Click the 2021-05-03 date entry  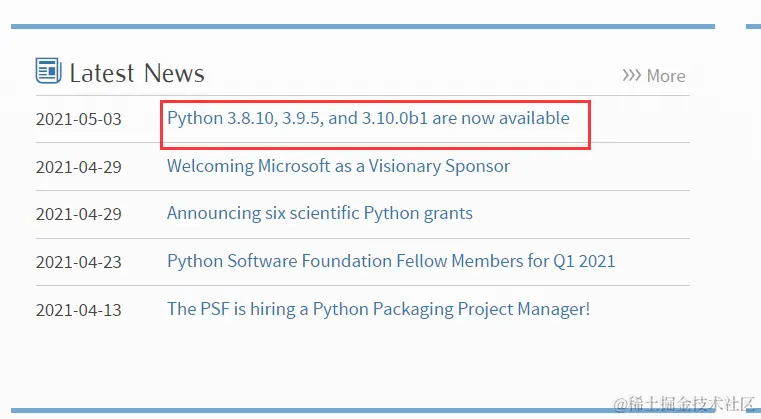click(x=78, y=119)
